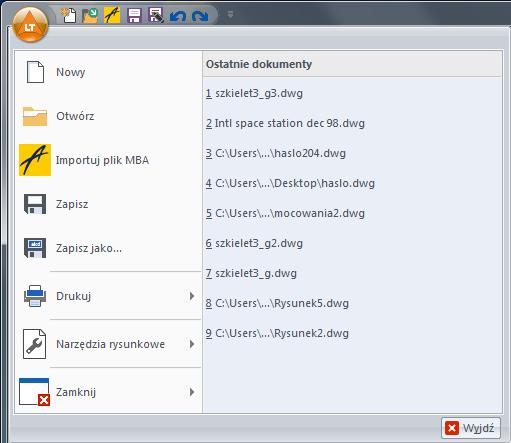Open the quick access toolbar customize dropdown
This screenshot has height=443, width=511.
[230, 14]
